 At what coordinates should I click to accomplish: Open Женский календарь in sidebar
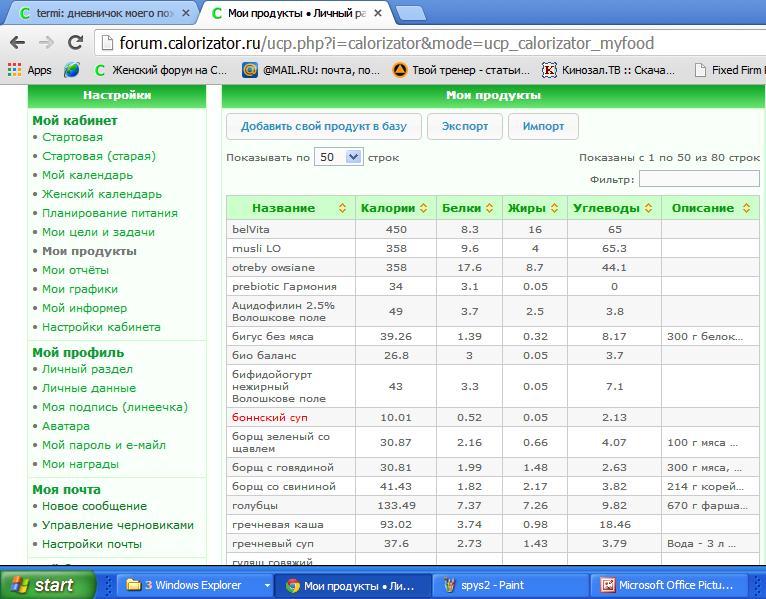pyautogui.click(x=102, y=194)
